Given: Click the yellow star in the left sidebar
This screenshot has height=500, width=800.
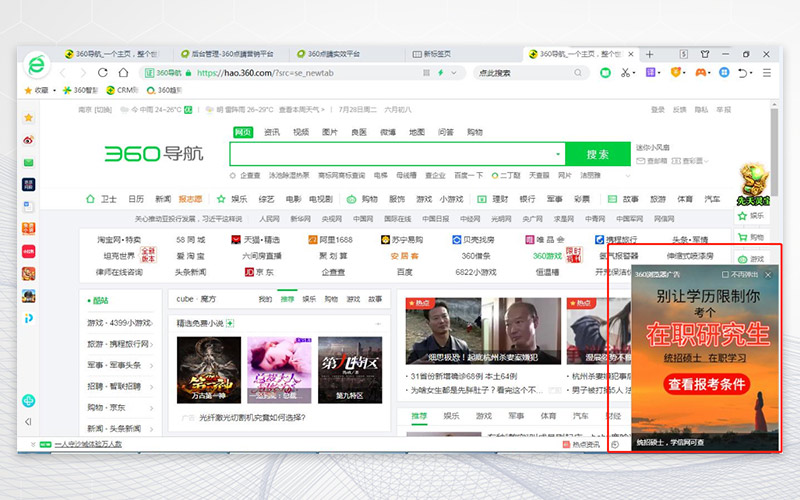Looking at the screenshot, I should (x=29, y=118).
